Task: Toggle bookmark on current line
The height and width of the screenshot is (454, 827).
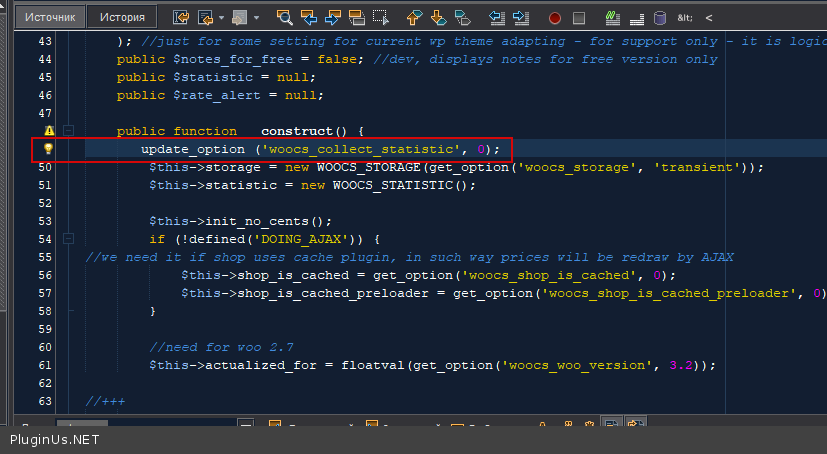Action: [x=462, y=17]
